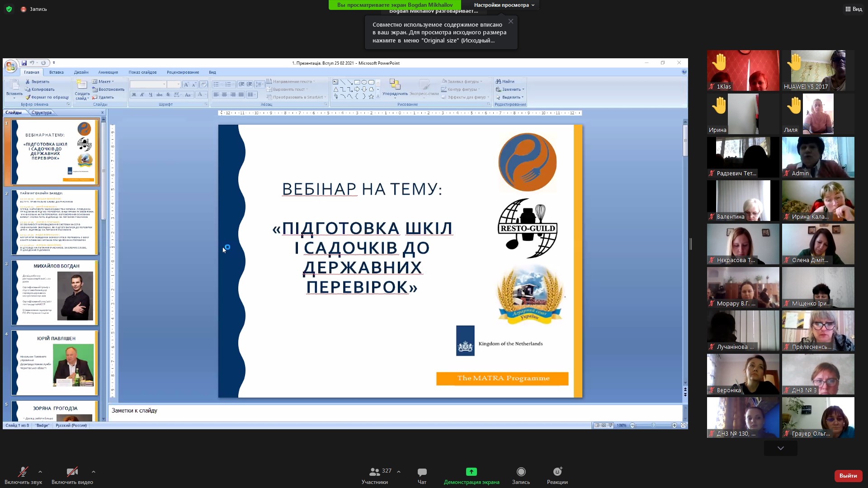Screen dimensions: 868x488
Task: Click the PowerPoint help question mark icon
Action: click(684, 72)
